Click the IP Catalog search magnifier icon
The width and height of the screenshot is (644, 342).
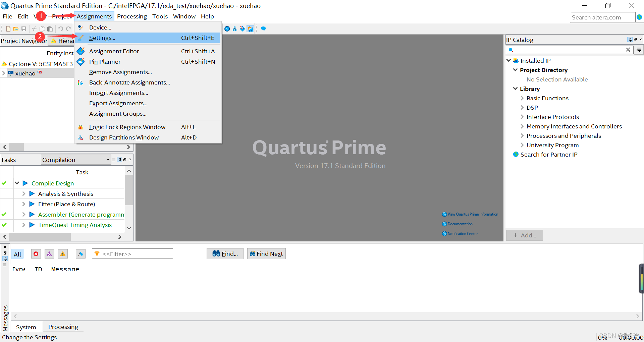click(511, 50)
